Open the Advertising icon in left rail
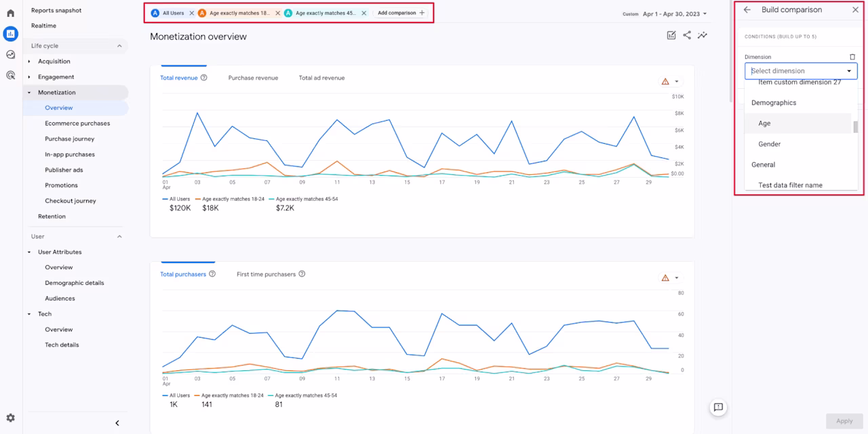The image size is (868, 434). pyautogui.click(x=10, y=75)
